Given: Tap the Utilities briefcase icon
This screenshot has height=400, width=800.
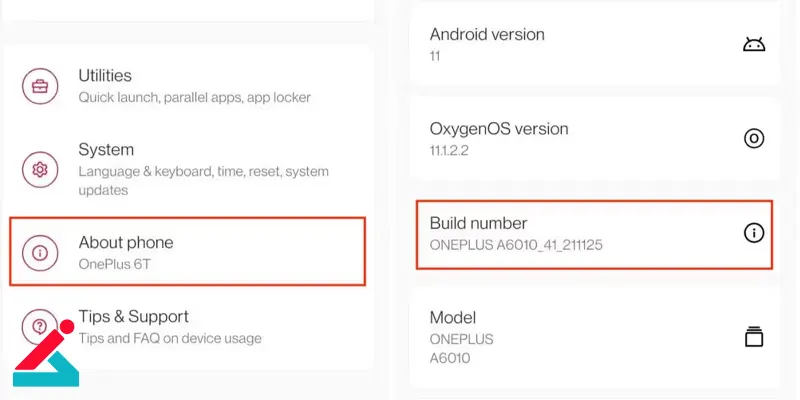Looking at the screenshot, I should pyautogui.click(x=41, y=86).
